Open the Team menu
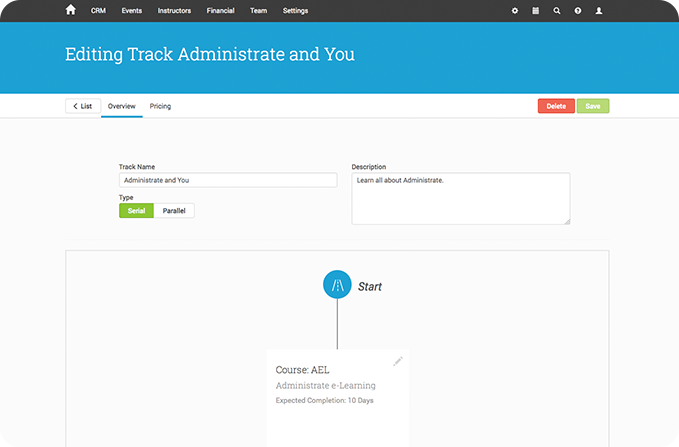 tap(259, 11)
